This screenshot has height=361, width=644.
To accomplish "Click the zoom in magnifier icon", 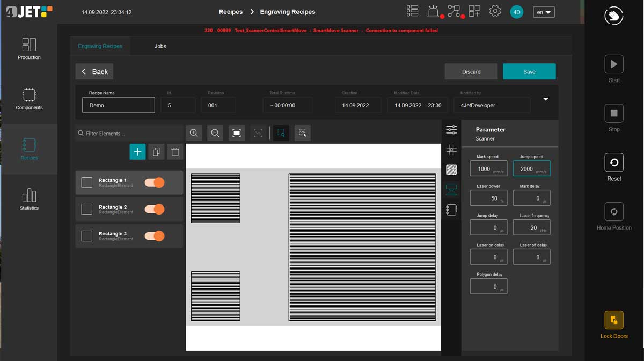I will coord(194,133).
